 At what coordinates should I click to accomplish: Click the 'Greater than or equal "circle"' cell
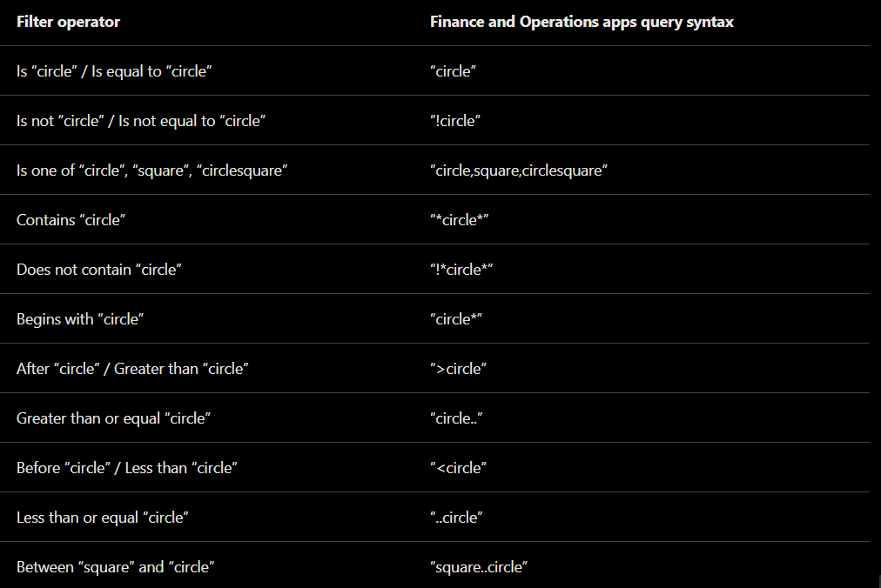pyautogui.click(x=113, y=418)
